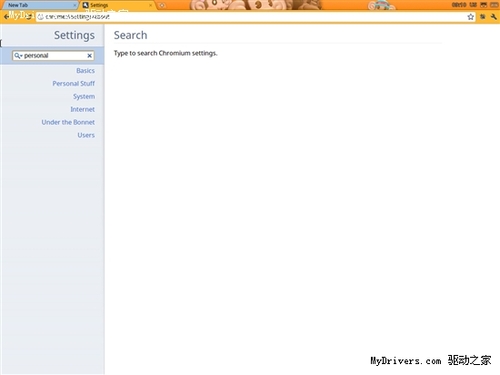
Task: Go to Personal Stuff settings
Action: click(x=74, y=83)
